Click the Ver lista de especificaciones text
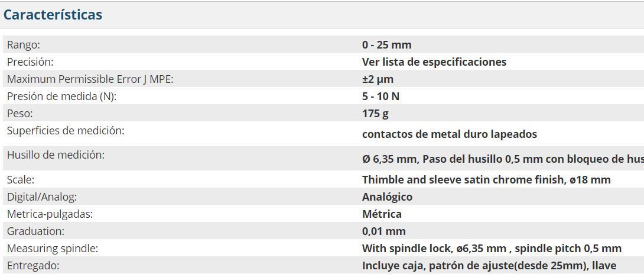644x277 pixels. (434, 62)
